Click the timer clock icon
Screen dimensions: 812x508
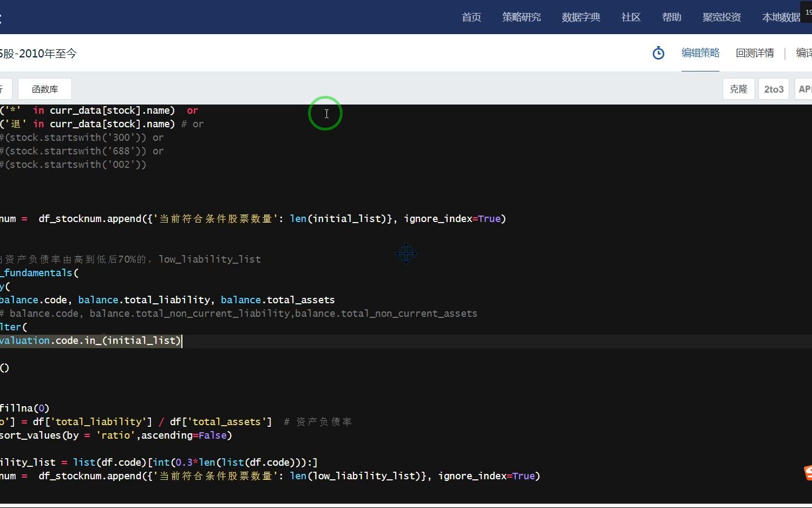pos(658,53)
